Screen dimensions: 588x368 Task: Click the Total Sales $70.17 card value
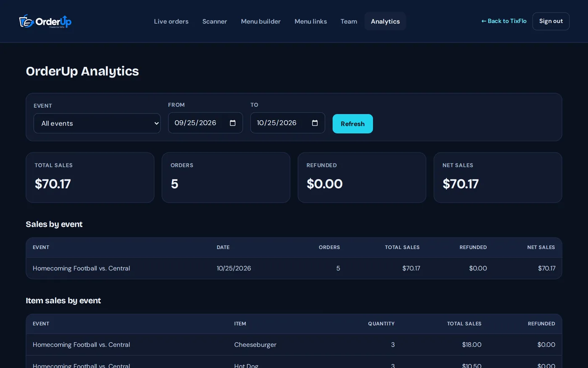point(53,184)
